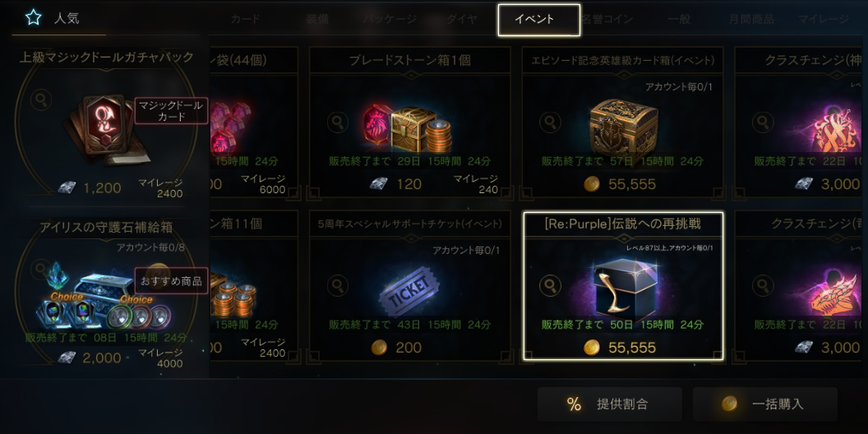This screenshot has width=868, height=434.
Task: Select the [Re:Purple]伝説への再挑戦 black box item
Action: point(623,286)
